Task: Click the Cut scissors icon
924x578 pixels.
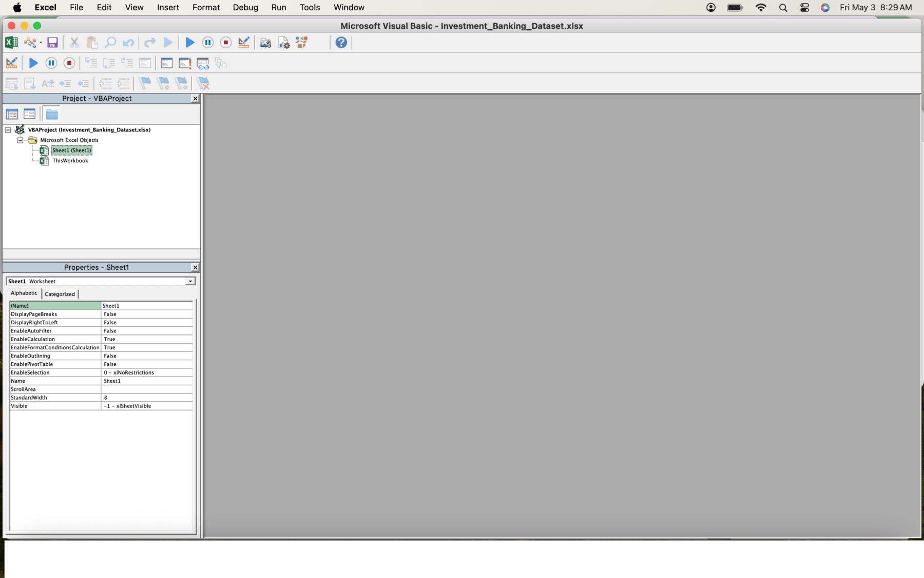Action: click(74, 43)
